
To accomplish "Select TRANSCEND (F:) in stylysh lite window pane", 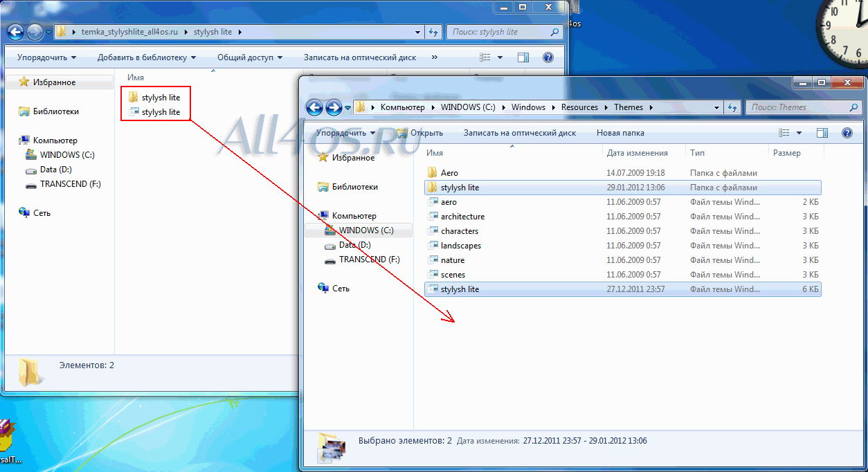I will [x=64, y=184].
